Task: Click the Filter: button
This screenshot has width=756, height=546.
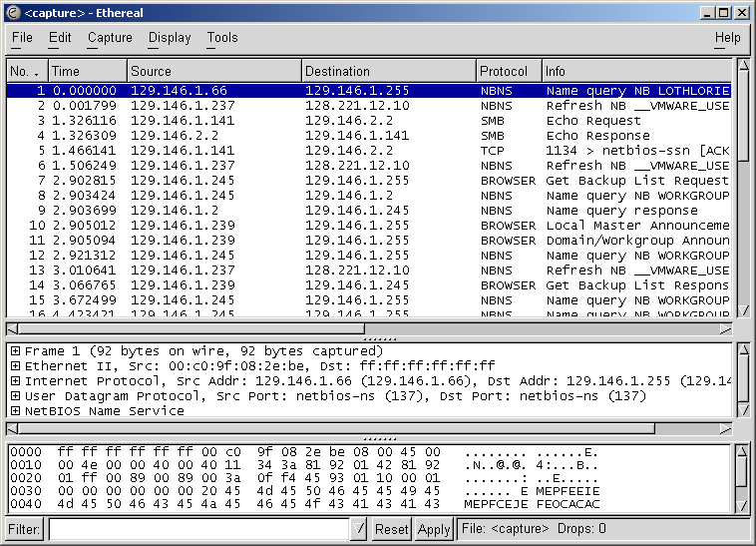Action: point(24,530)
